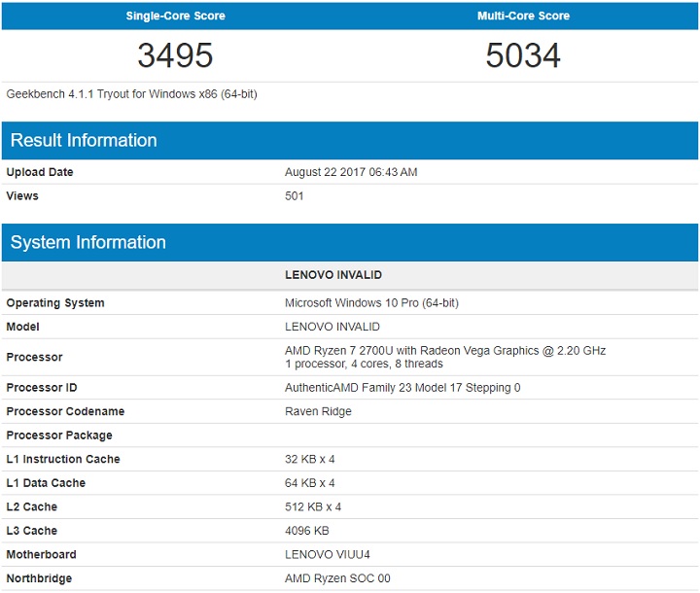Screen dimensions: 700x593
Task: Select the 1 processor, 4 cores, 8 threads text
Action: 364,364
